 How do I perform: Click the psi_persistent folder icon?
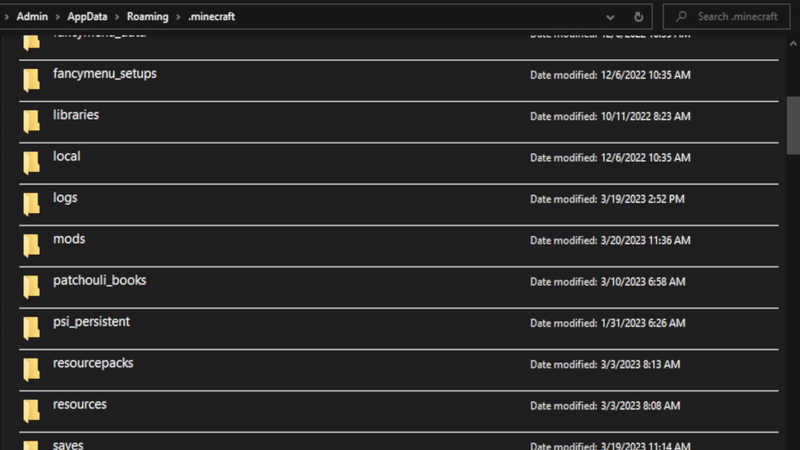pos(31,328)
